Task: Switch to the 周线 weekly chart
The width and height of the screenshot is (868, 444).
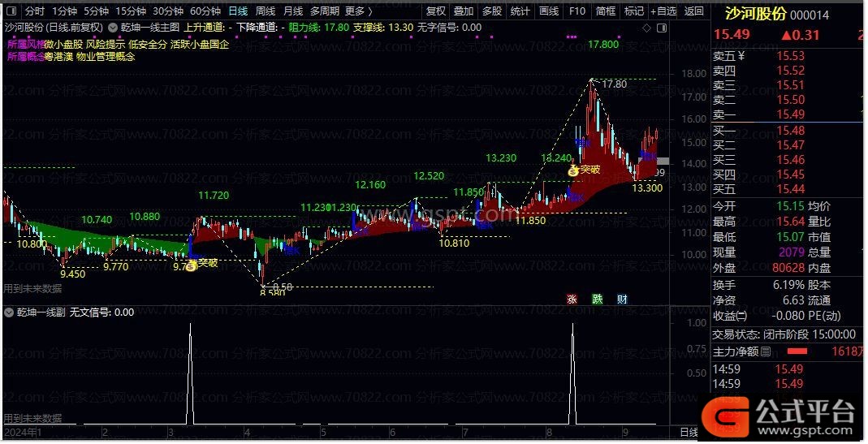Action: (266, 11)
